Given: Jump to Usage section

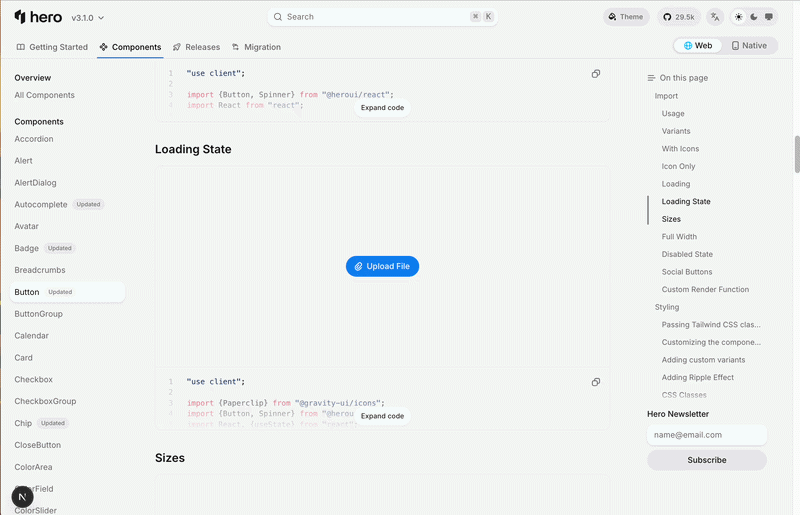Looking at the screenshot, I should 673,113.
